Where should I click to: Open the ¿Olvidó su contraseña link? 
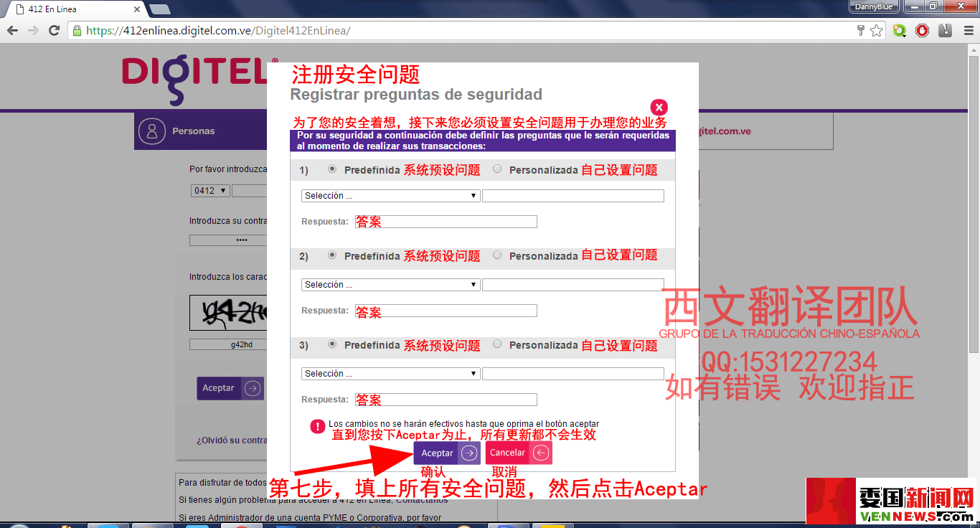[232, 440]
